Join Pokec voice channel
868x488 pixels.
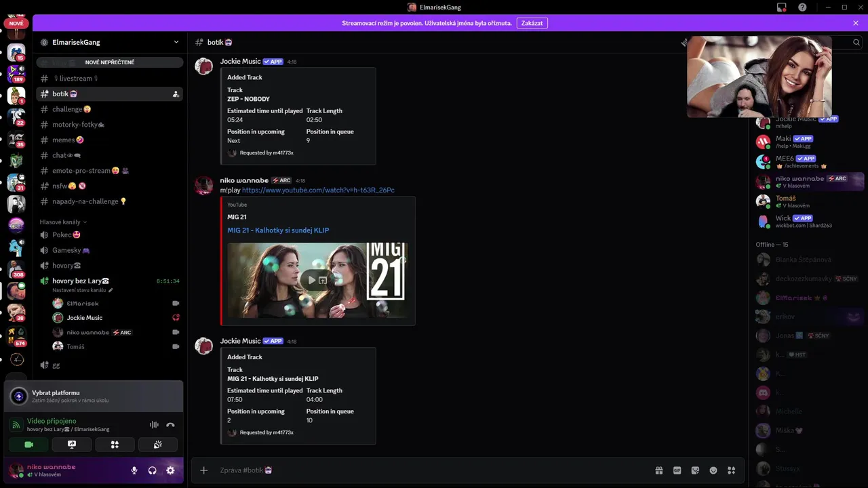110,235
